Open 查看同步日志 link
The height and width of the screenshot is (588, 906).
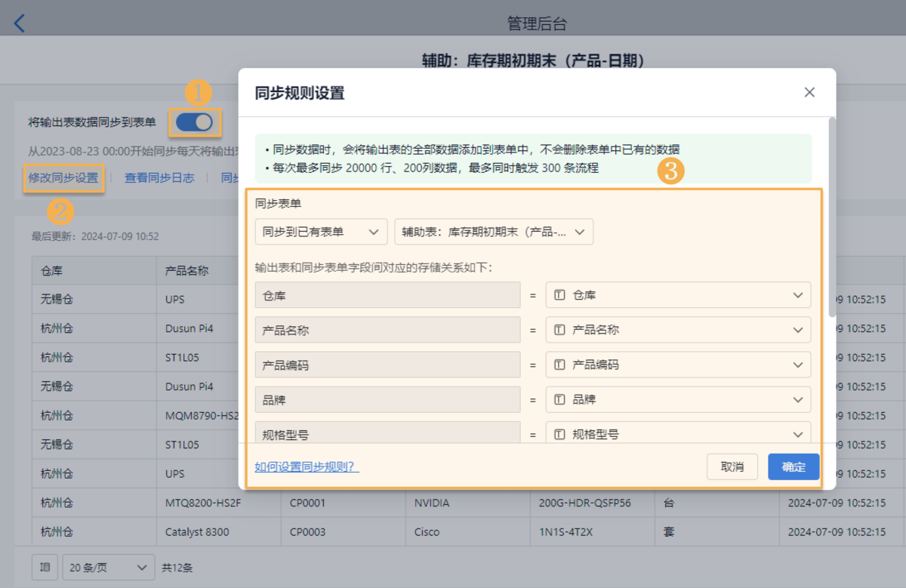[x=159, y=178]
